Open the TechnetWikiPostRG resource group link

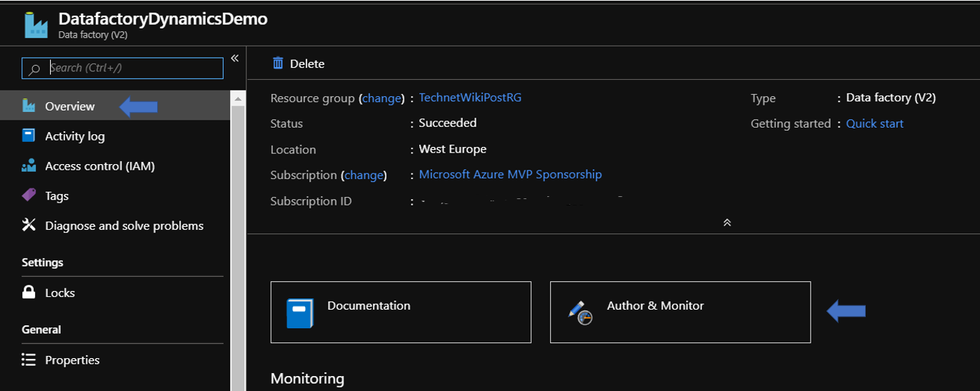470,98
